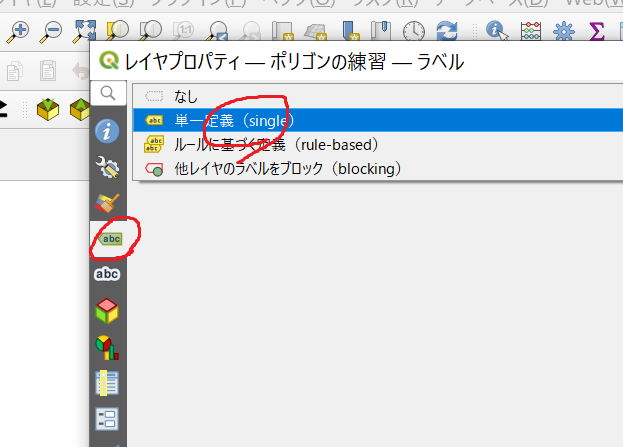Click the Zoom Next icon
This screenshot has width=623, height=447.
[250, 31]
